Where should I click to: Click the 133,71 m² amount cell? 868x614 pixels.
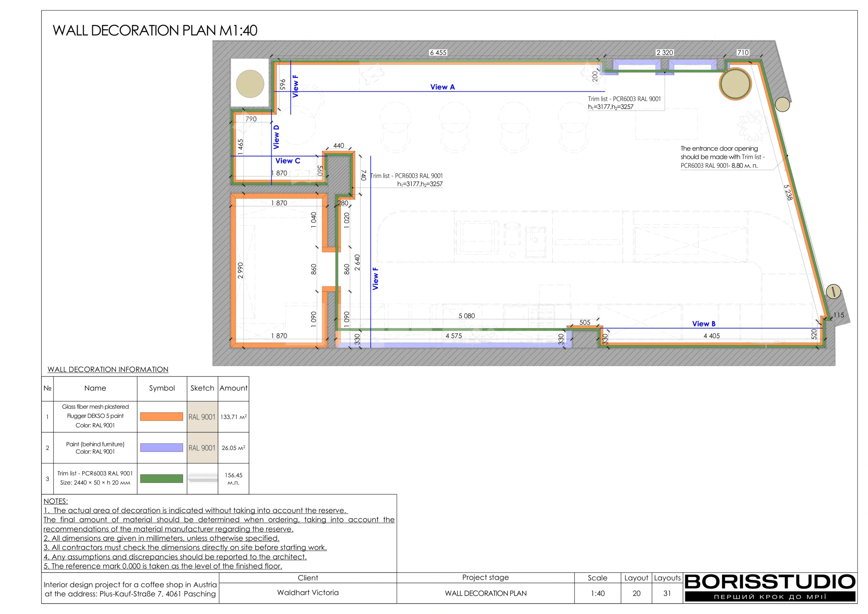click(x=233, y=417)
